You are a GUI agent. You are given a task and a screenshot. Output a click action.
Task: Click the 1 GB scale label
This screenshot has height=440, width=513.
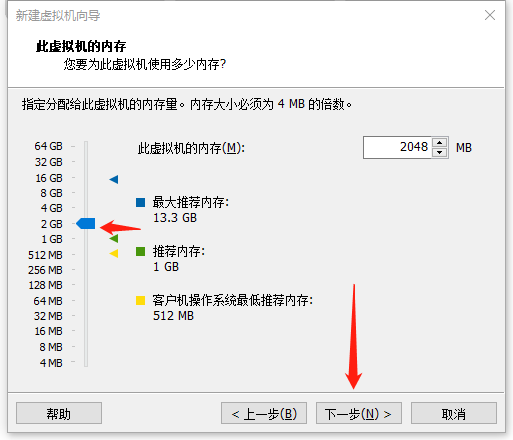tap(52, 239)
